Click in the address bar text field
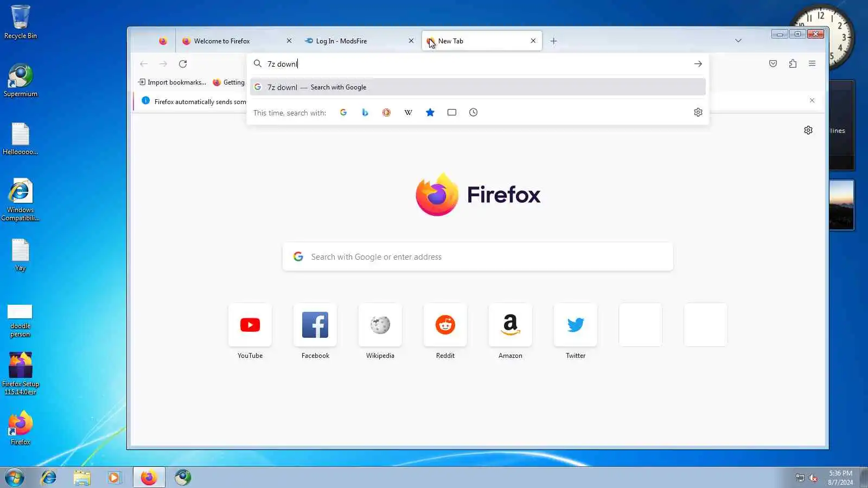Viewport: 868px width, 488px height. tap(477, 64)
